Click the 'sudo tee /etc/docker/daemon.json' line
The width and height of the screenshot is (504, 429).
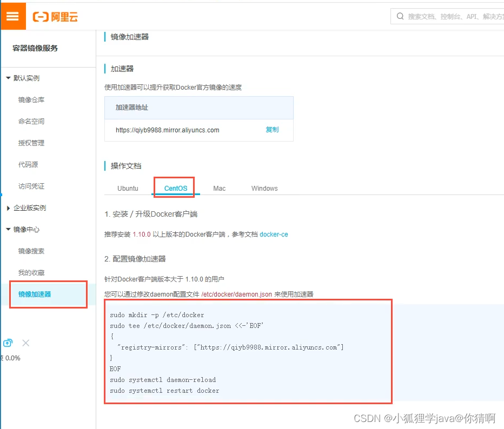point(187,326)
